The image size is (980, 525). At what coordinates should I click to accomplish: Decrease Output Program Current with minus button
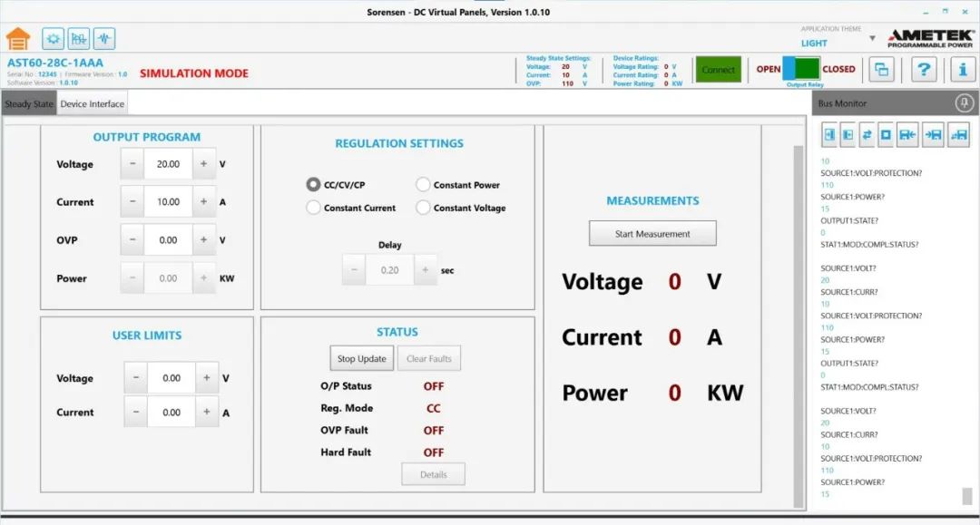(x=132, y=202)
